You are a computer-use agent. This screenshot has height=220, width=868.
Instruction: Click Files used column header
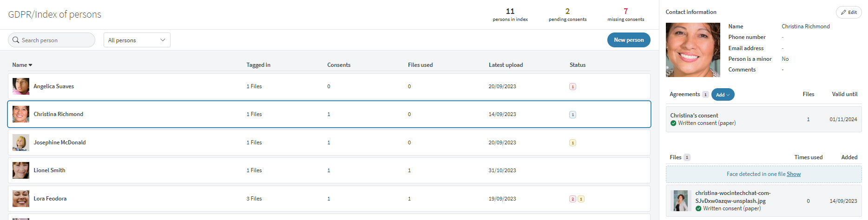[420, 65]
